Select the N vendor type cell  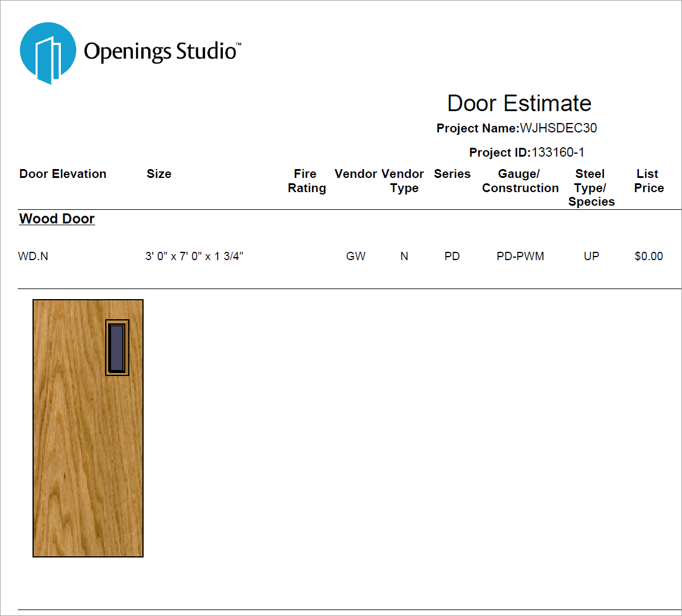(404, 256)
